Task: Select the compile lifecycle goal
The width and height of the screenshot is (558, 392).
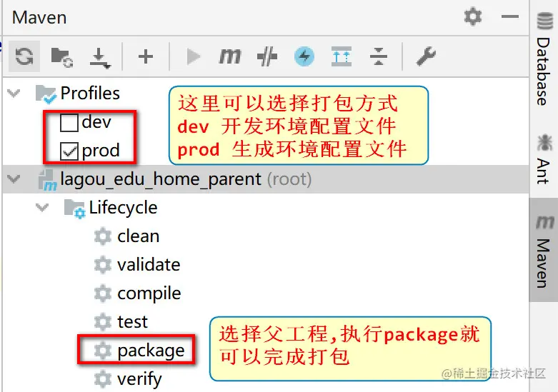Action: tap(149, 294)
